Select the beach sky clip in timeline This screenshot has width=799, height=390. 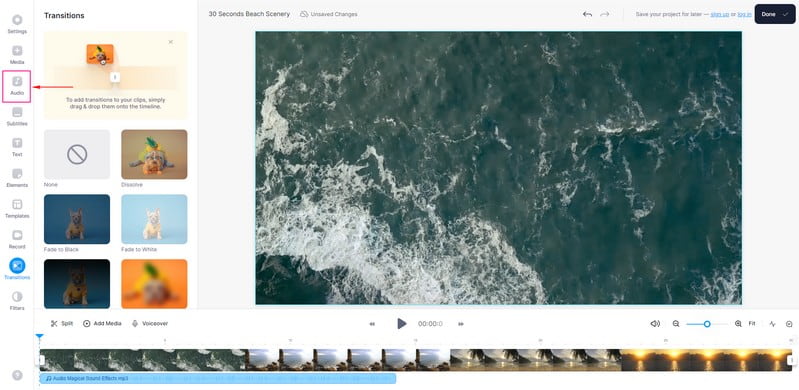349,359
